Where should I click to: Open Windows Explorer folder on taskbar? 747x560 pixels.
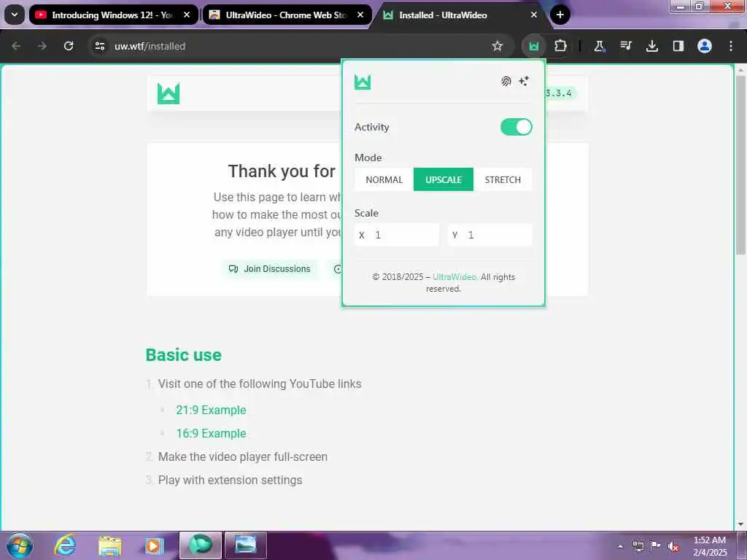110,545
